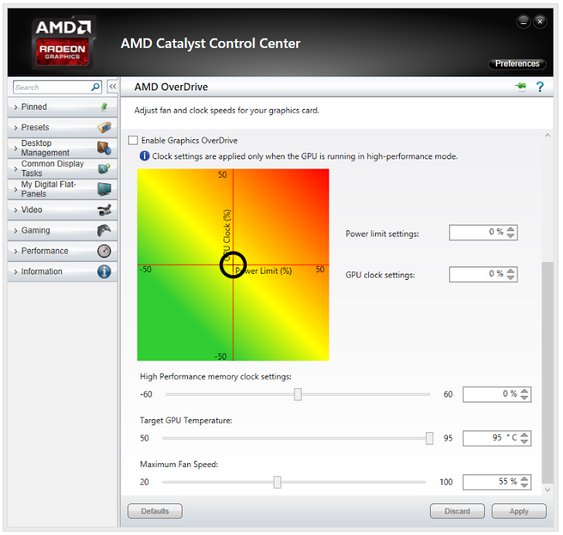The image size is (563, 535).
Task: Decrease Target GPU Temperature with down arrow
Action: click(x=524, y=442)
